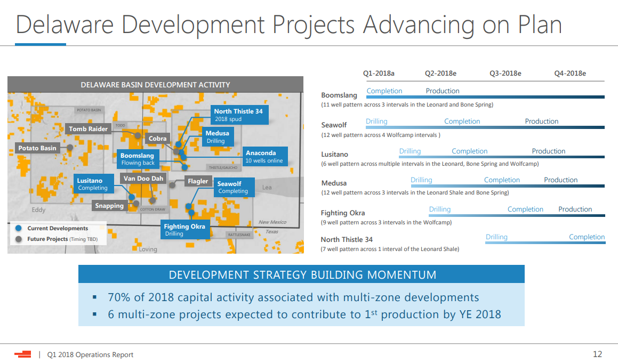Screen dimensions: 618x364
Task: Click Completion phase on Medusa timeline
Action: click(x=502, y=180)
